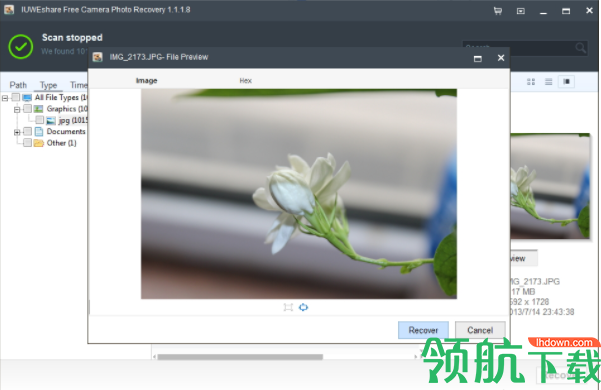601x390 pixels.
Task: Switch to the Type tab
Action: point(48,85)
